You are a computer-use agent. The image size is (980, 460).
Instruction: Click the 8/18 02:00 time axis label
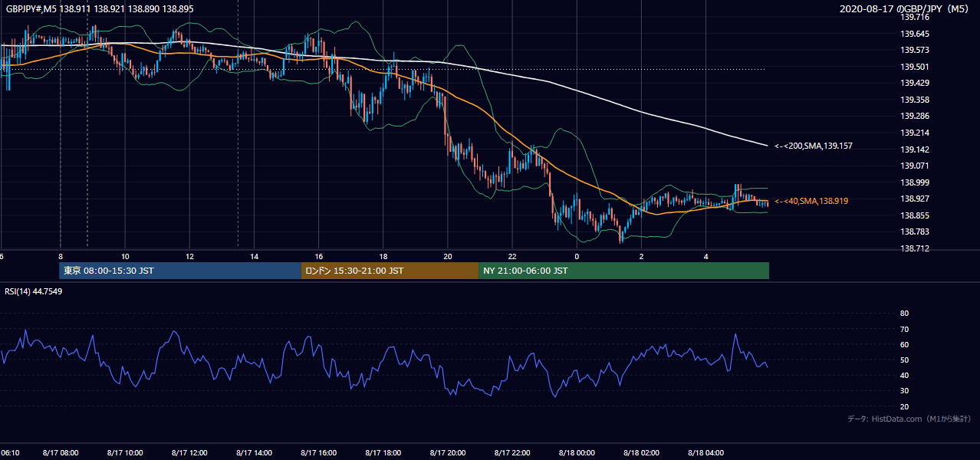641,453
